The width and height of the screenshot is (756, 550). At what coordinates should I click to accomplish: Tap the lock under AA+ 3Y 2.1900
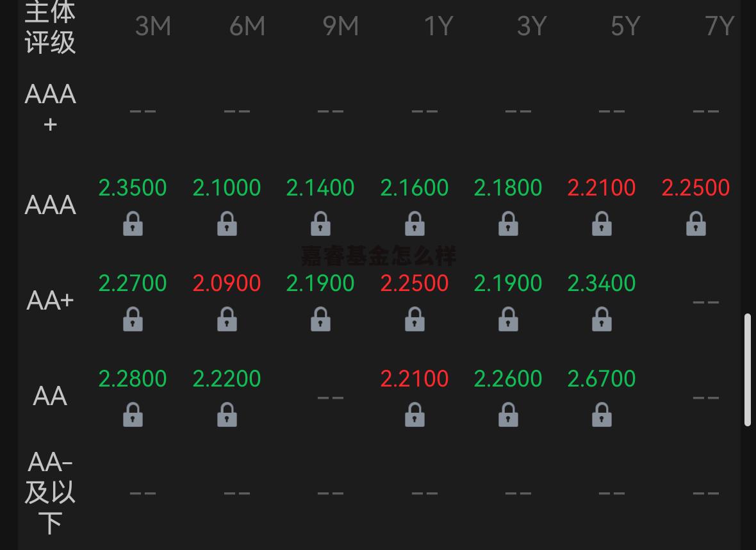[508, 319]
